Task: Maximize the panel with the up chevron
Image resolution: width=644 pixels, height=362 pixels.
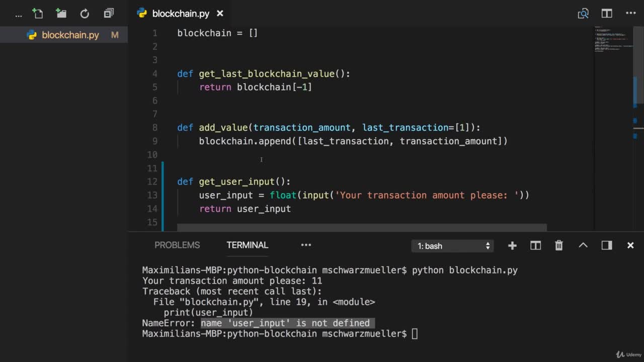Action: point(583,245)
